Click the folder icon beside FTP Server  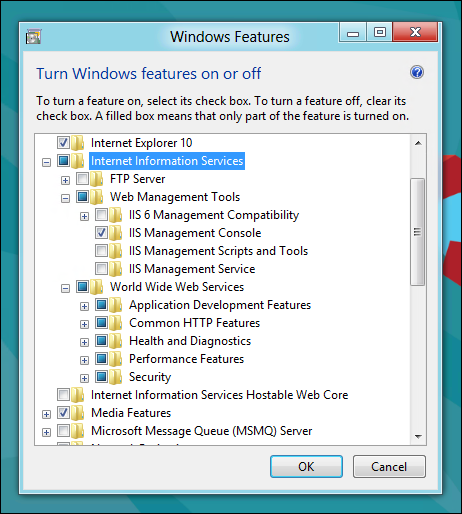(x=97, y=179)
